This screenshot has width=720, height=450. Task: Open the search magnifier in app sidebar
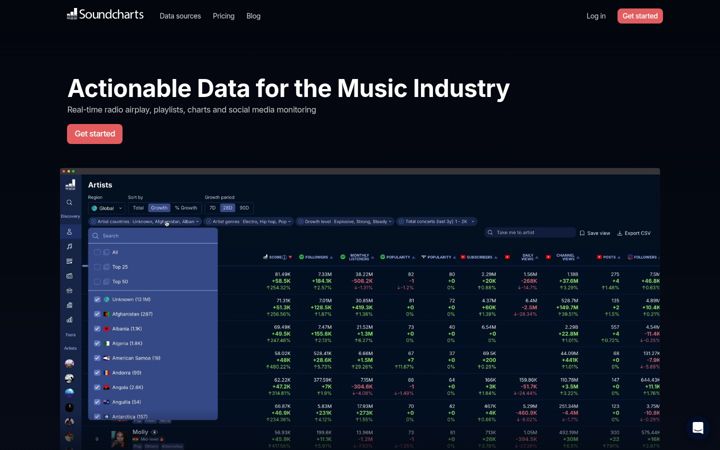[69, 202]
